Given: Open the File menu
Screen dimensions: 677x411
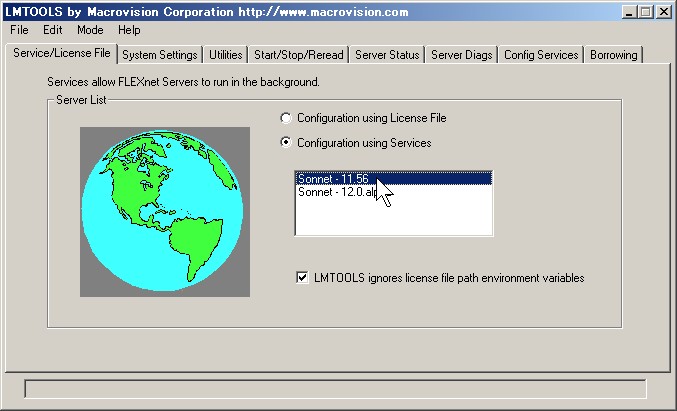Looking at the screenshot, I should click(x=19, y=30).
